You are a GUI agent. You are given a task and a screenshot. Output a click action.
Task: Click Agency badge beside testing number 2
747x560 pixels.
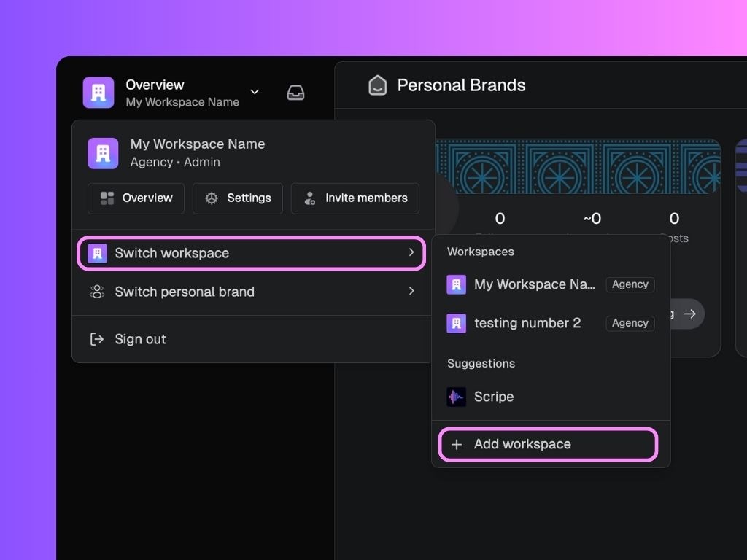630,323
